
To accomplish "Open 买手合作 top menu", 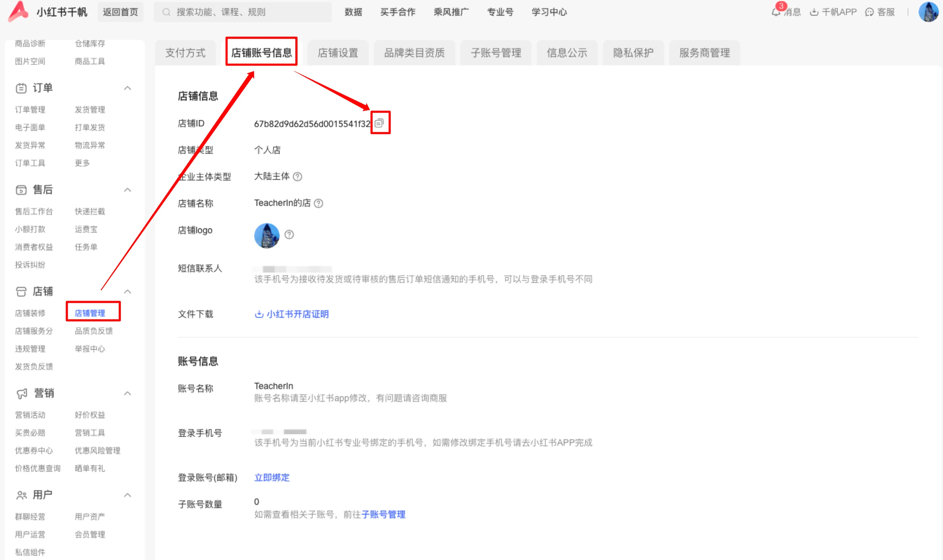I will (x=398, y=12).
